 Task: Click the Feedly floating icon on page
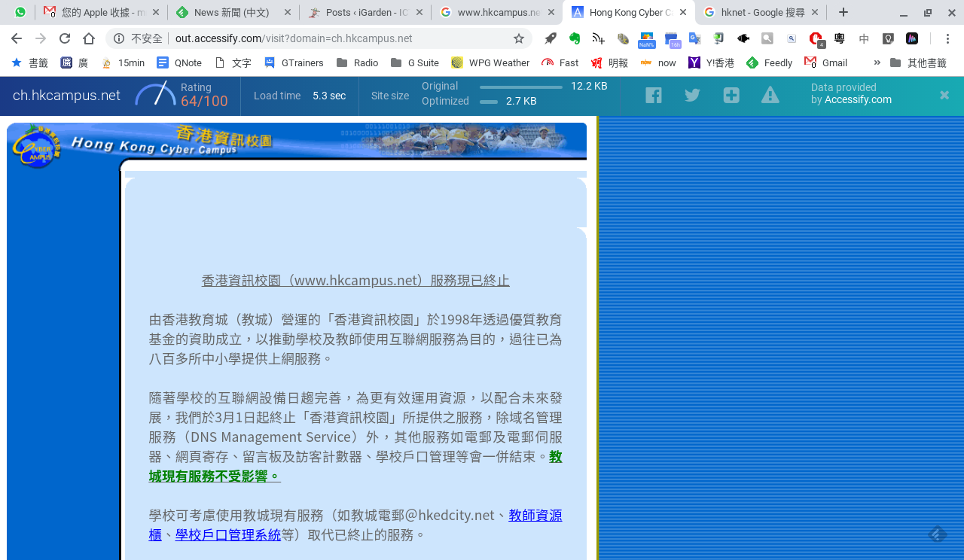point(938,534)
